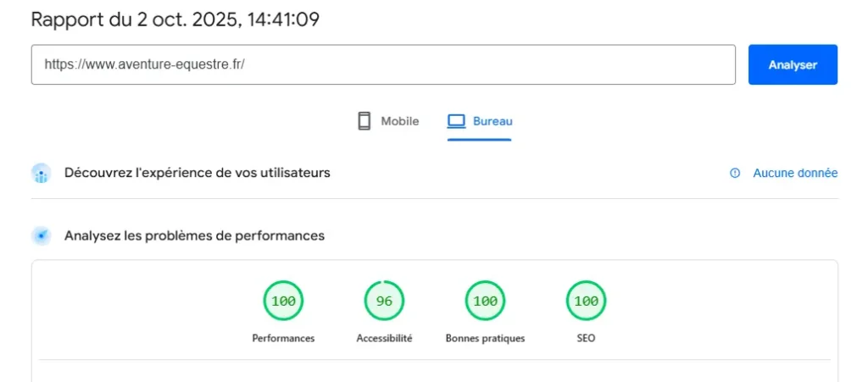Select the Bonnes pratiques score gauge
The image size is (868, 382).
pos(485,301)
